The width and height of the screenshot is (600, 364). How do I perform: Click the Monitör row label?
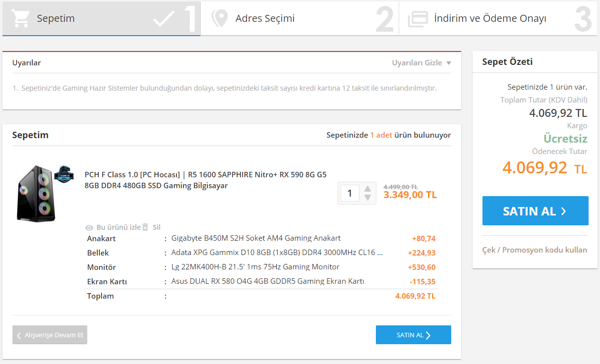pyautogui.click(x=102, y=267)
